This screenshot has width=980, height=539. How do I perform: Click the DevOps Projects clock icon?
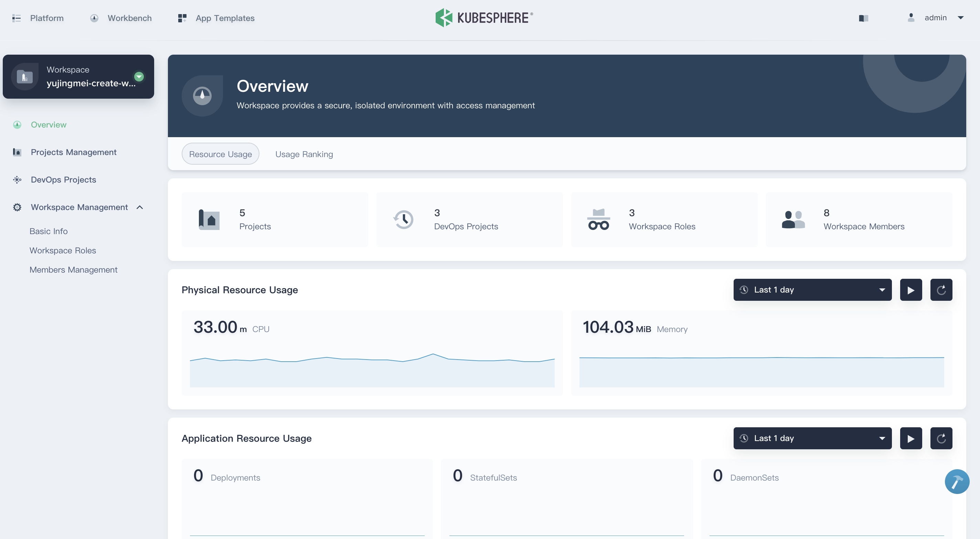(x=403, y=219)
